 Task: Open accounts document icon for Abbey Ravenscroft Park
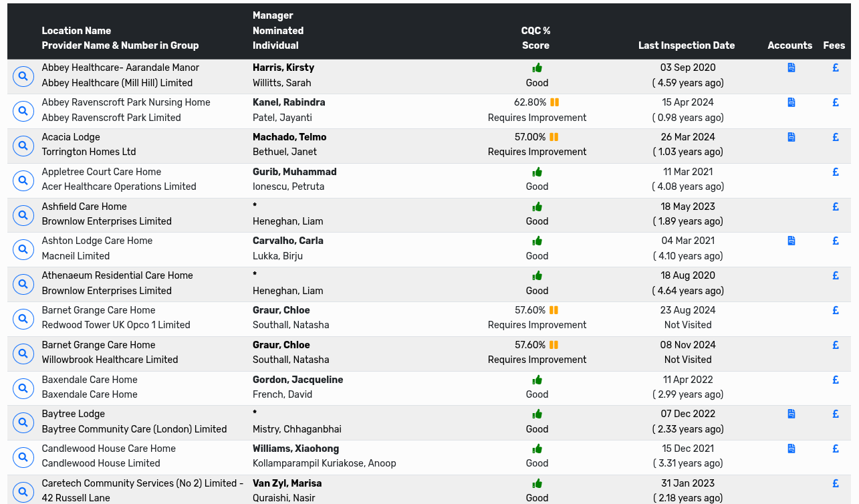(x=791, y=102)
